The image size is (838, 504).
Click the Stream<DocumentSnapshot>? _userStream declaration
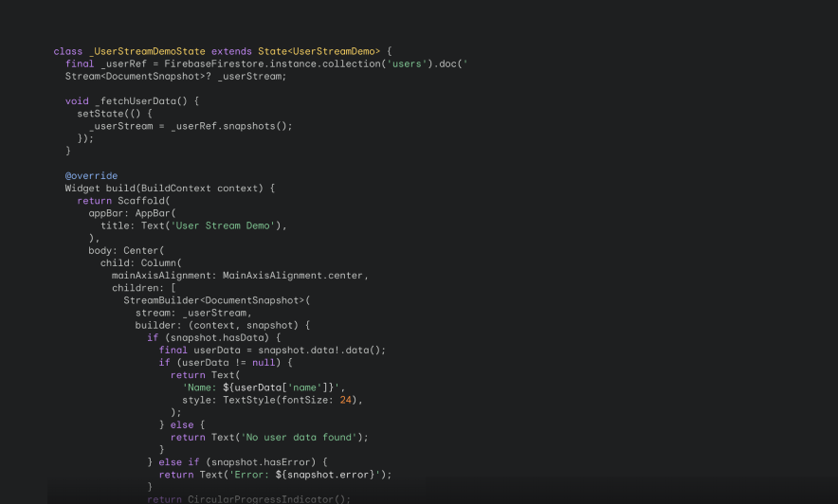(x=175, y=77)
